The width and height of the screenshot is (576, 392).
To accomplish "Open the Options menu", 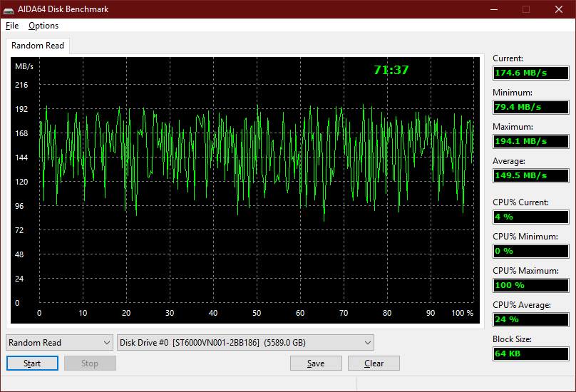I will [x=43, y=26].
